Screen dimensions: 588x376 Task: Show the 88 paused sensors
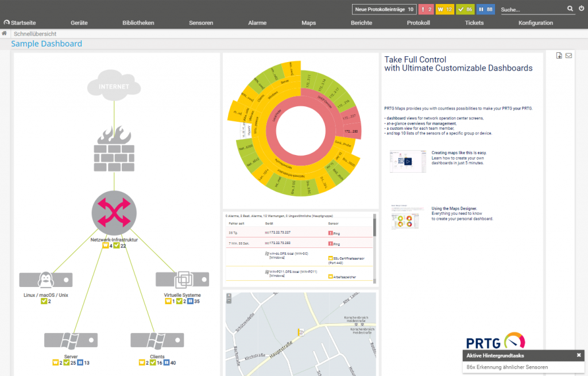pyautogui.click(x=485, y=9)
